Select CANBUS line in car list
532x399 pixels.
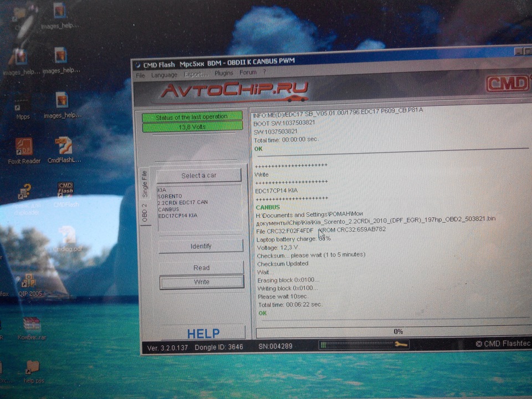click(168, 209)
